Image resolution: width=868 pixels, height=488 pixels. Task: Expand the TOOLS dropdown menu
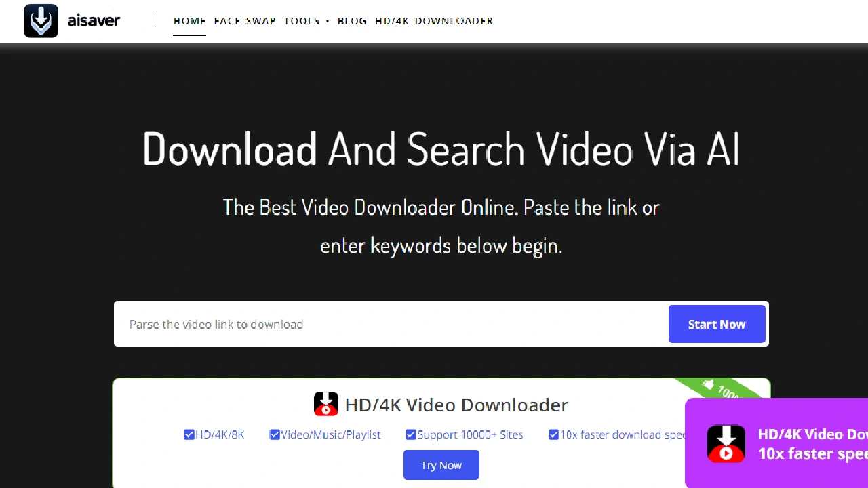pyautogui.click(x=307, y=21)
